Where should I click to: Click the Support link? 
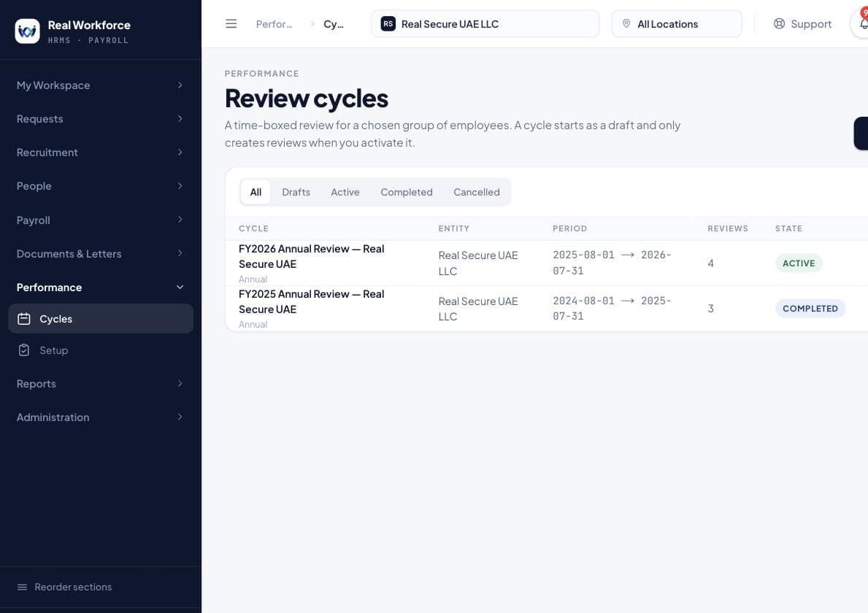coord(803,24)
